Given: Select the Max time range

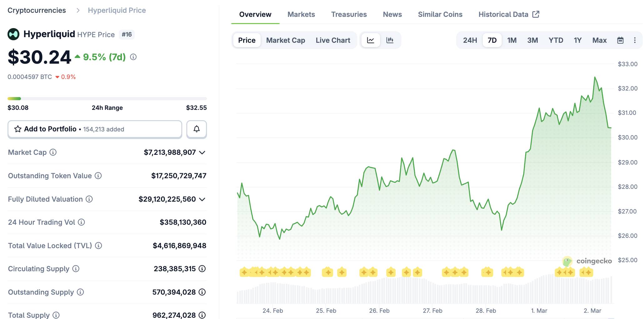Looking at the screenshot, I should pyautogui.click(x=599, y=40).
